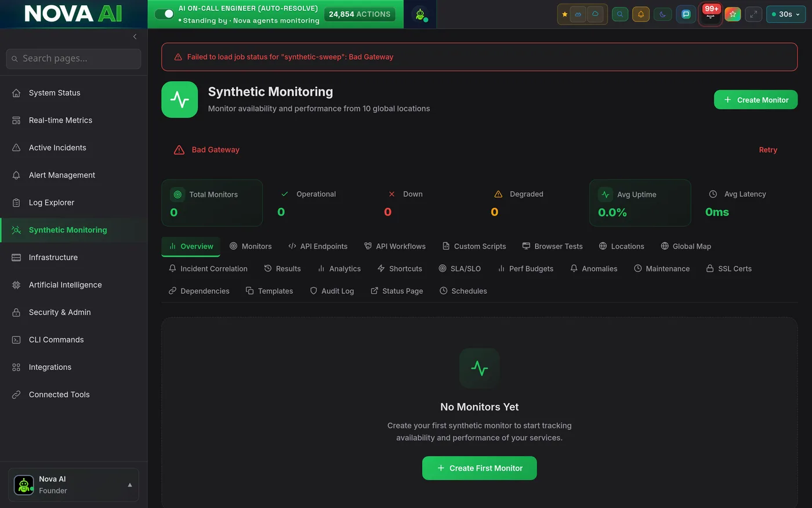Click the colorful star favorites icon
The height and width of the screenshot is (508, 812).
pyautogui.click(x=733, y=15)
